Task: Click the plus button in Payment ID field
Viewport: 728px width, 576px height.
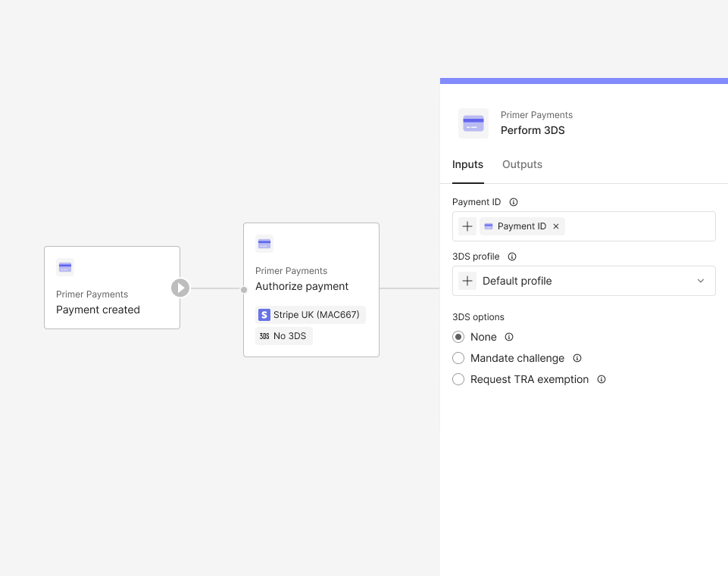Action: point(467,226)
